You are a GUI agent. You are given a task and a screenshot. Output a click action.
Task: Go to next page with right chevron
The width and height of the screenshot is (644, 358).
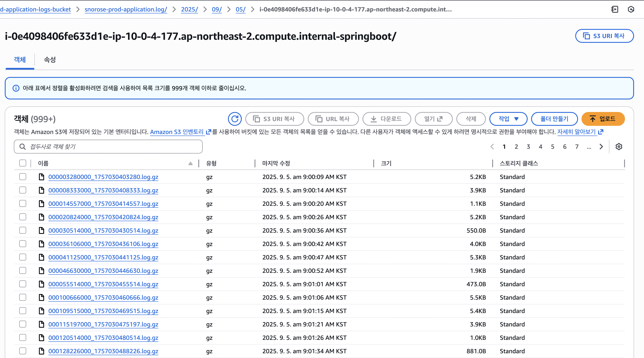point(601,147)
